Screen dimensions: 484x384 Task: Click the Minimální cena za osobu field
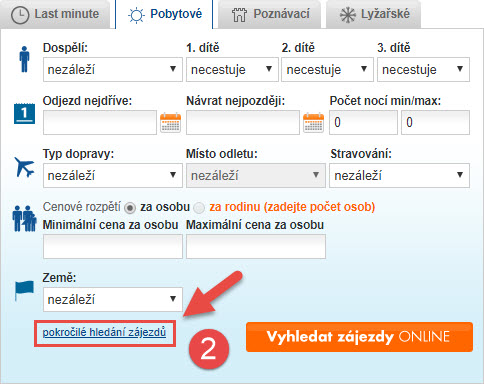pos(113,246)
